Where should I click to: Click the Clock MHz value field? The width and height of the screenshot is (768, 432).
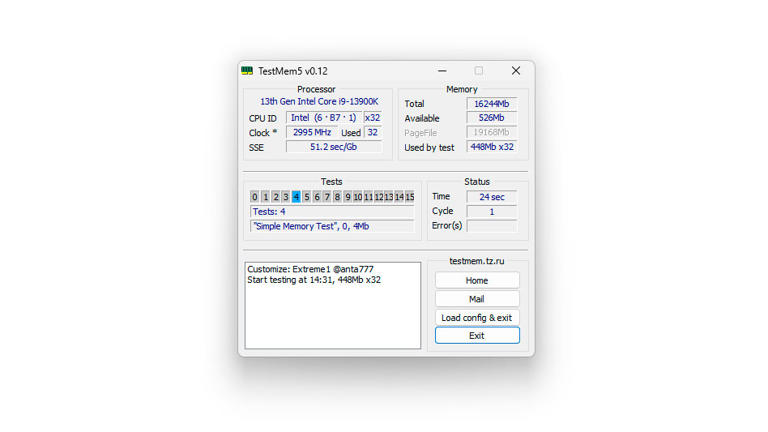tap(311, 132)
